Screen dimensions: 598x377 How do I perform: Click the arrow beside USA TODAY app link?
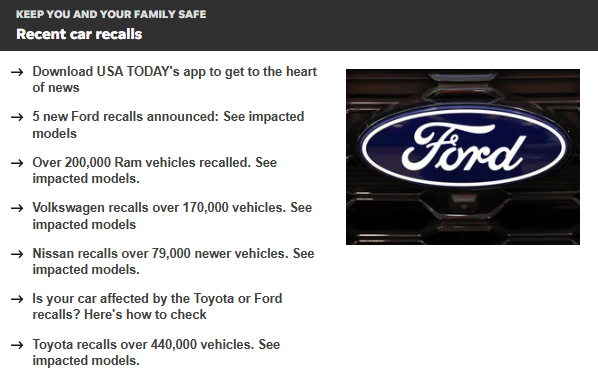pos(17,72)
